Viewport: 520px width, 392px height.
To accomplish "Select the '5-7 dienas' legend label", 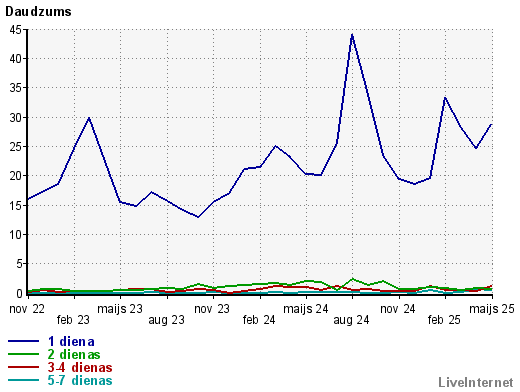I will (80, 380).
